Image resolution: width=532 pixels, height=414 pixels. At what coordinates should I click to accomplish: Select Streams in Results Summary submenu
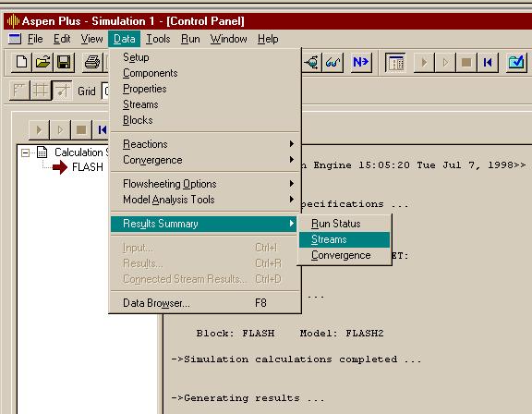(345, 239)
